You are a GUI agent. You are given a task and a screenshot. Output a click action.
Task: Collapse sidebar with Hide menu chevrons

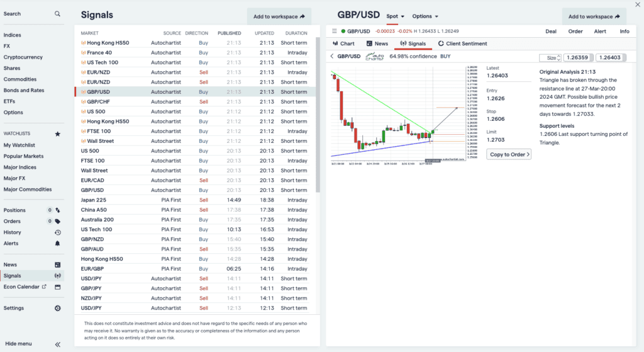(58, 344)
